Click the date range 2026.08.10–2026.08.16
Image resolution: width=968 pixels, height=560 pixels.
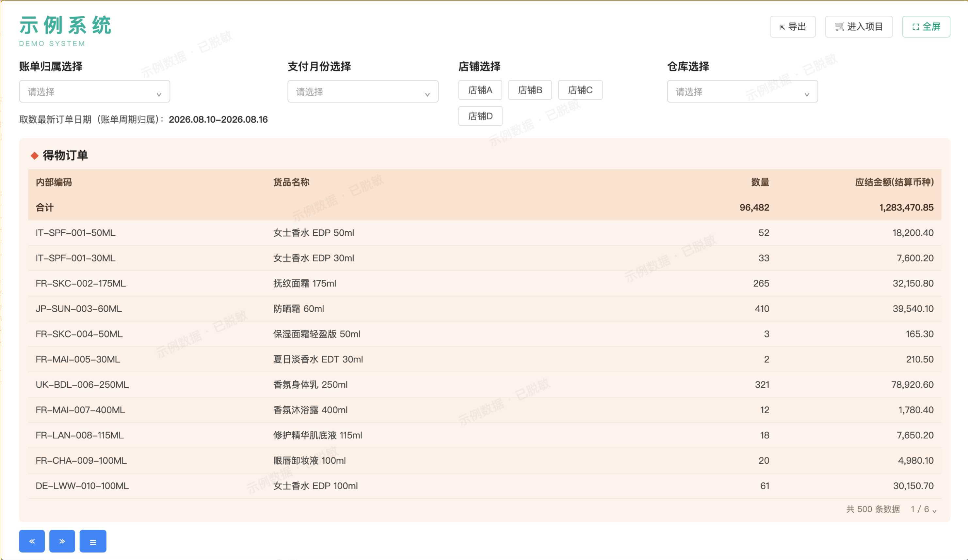coord(218,119)
